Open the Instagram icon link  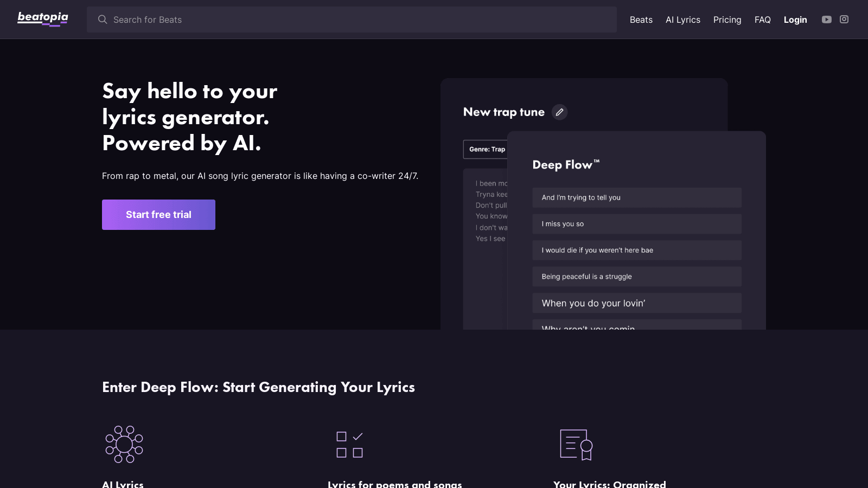coord(844,20)
